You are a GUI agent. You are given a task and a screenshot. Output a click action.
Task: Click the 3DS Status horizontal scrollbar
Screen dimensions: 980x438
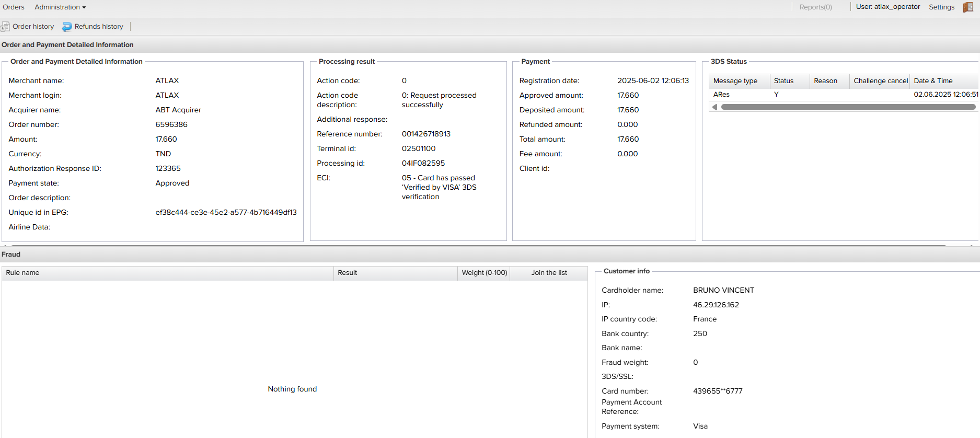[848, 107]
